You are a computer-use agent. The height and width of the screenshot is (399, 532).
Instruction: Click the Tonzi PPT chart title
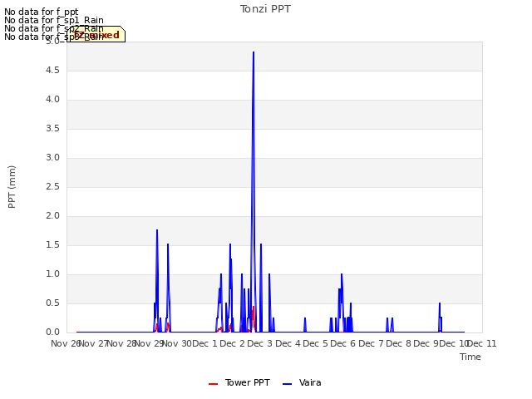(265, 9)
